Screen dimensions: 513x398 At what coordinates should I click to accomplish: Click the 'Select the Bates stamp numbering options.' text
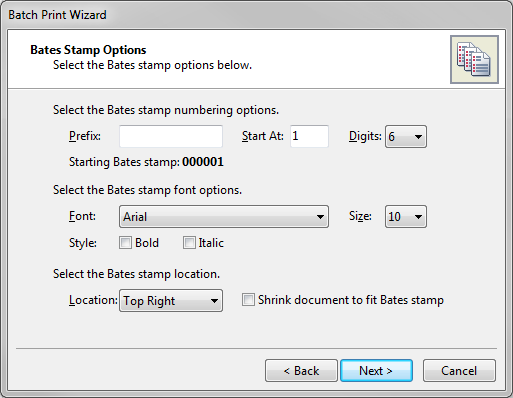click(x=166, y=110)
